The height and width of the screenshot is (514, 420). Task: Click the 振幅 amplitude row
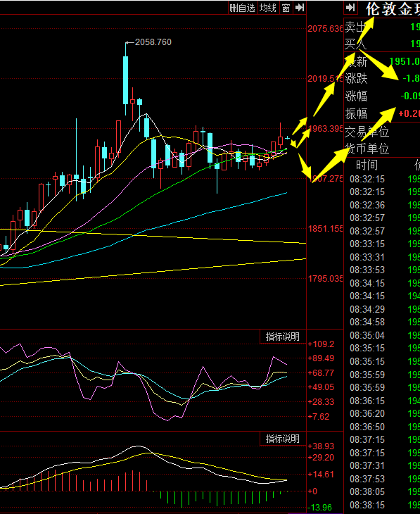click(x=382, y=113)
